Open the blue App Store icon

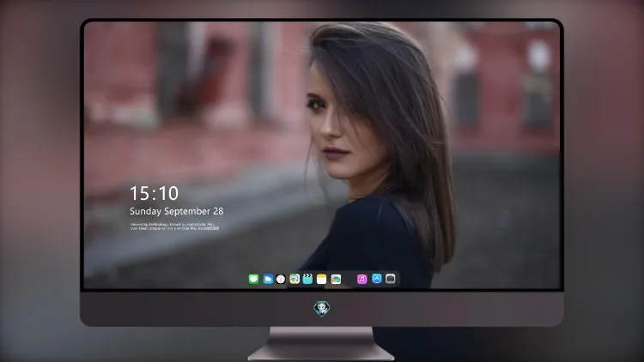[377, 279]
